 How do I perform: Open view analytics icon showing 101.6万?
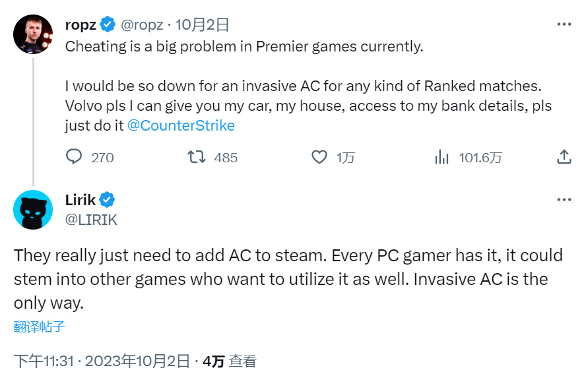pyautogui.click(x=441, y=157)
